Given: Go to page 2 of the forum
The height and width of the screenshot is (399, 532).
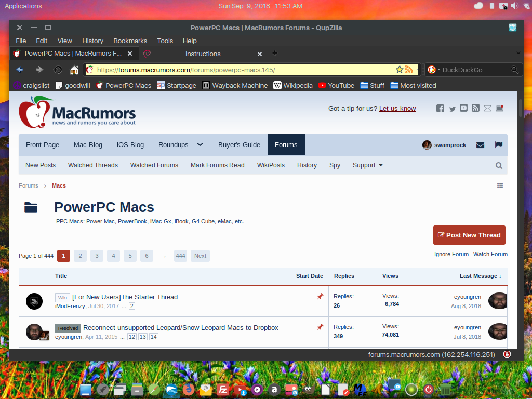Looking at the screenshot, I should [x=80, y=256].
